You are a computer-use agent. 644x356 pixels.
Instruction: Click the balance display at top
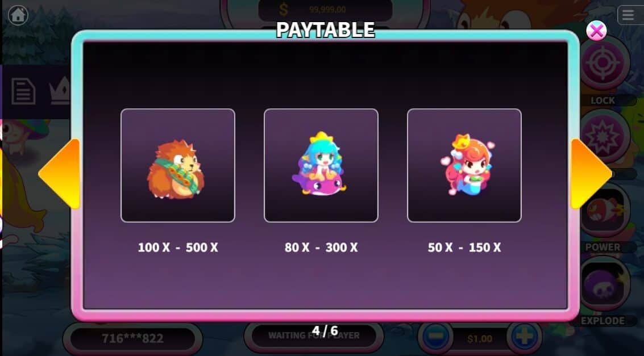325,10
